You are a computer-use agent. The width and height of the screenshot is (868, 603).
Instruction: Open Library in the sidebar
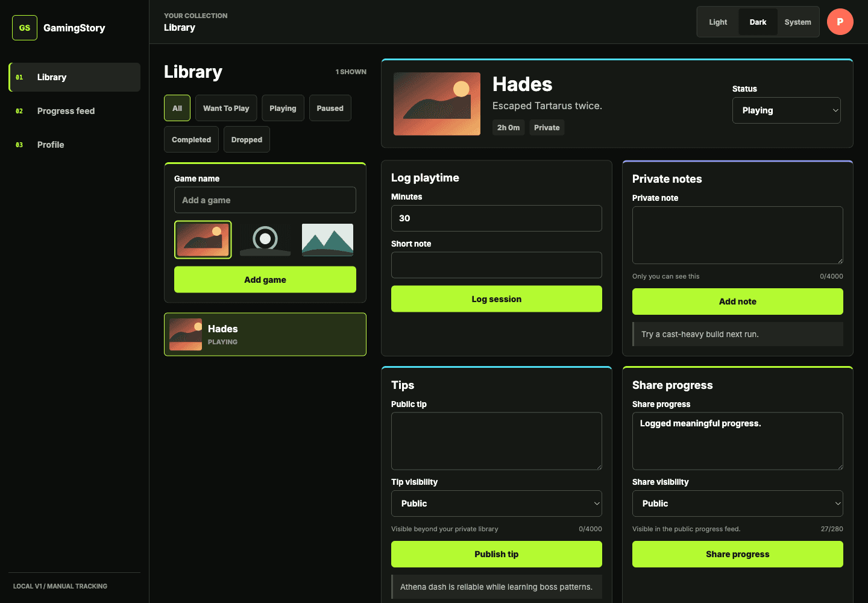click(75, 77)
